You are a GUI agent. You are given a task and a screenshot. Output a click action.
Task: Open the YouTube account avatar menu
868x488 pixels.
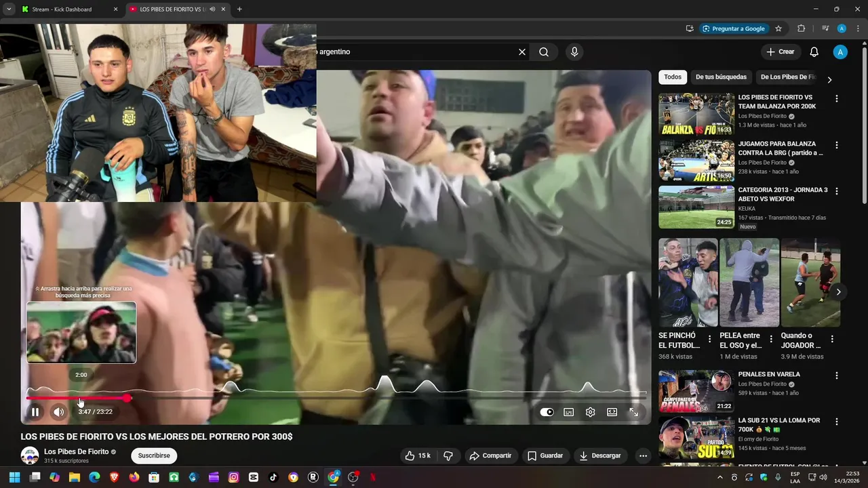(840, 52)
